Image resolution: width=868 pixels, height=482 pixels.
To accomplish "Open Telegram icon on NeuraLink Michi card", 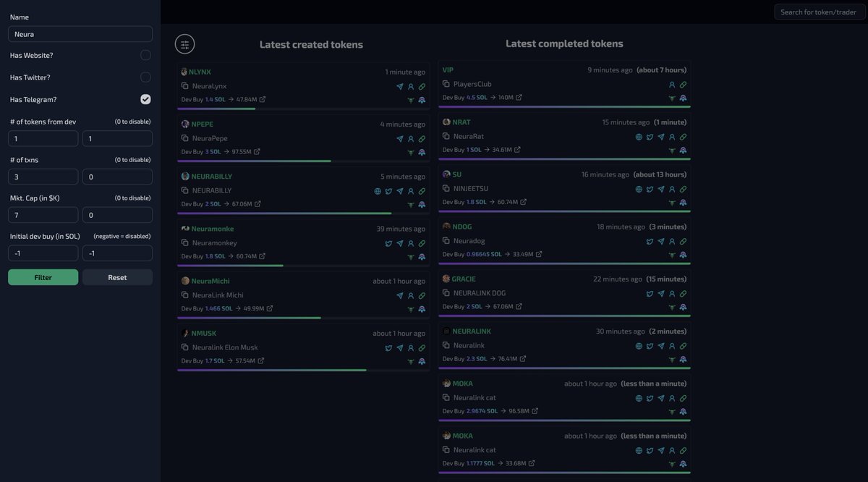I will click(x=400, y=295).
